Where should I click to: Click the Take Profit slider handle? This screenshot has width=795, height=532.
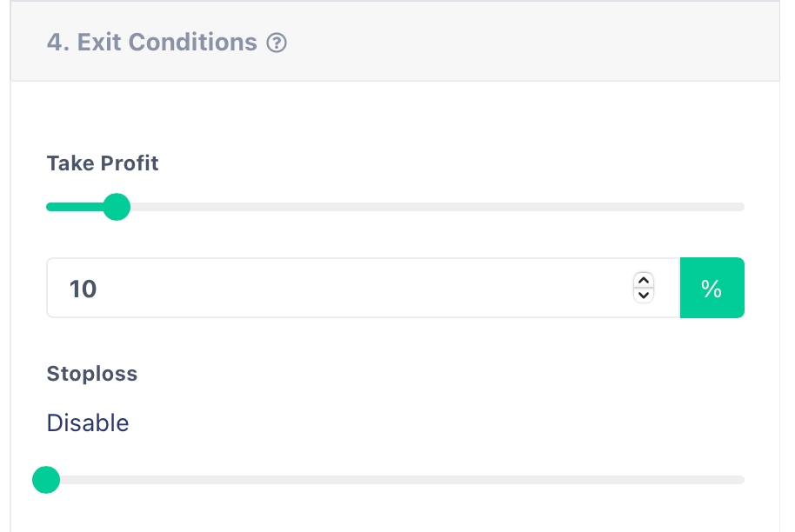[116, 207]
